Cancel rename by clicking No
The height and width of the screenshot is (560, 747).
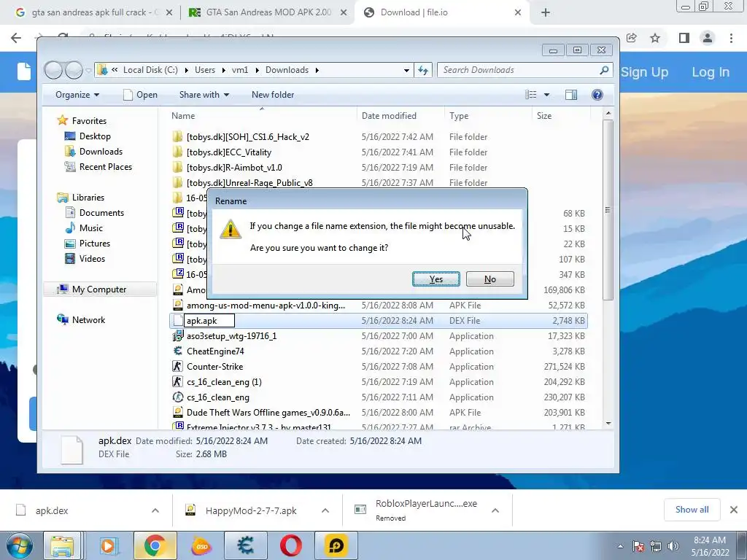(x=489, y=279)
